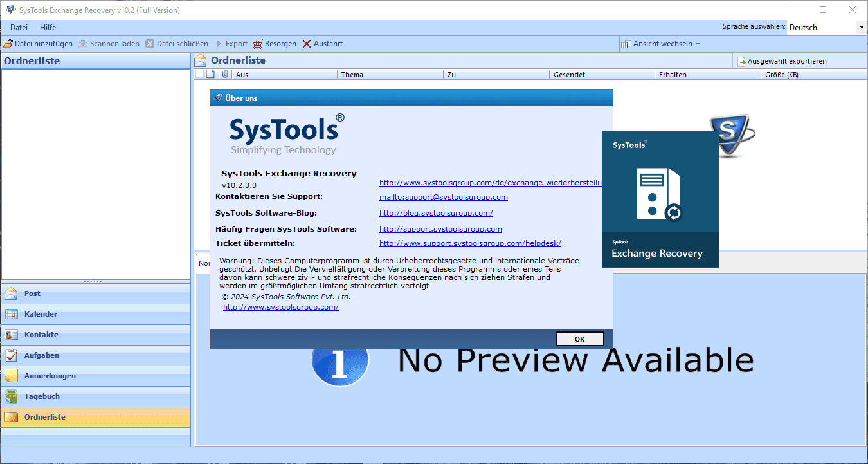Click the Über uns dialog title bar
Image resolution: width=868 pixels, height=464 pixels.
411,98
